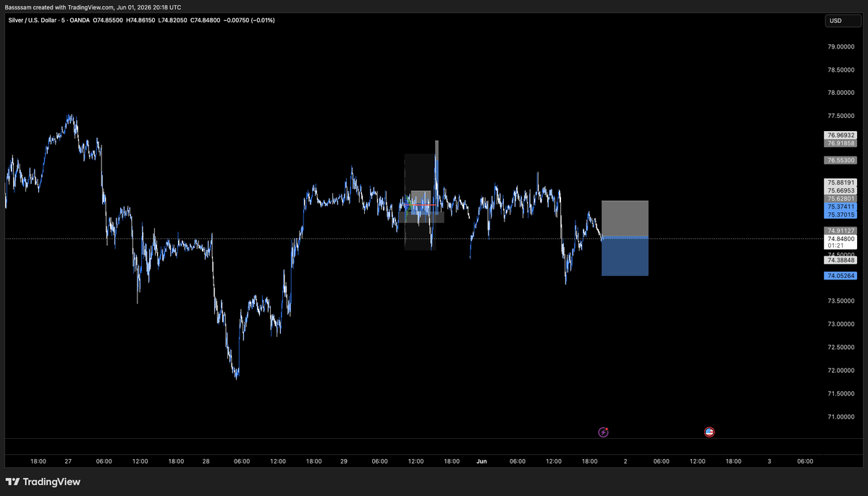
Task: Click the Jun date label on time axis
Action: (x=481, y=461)
